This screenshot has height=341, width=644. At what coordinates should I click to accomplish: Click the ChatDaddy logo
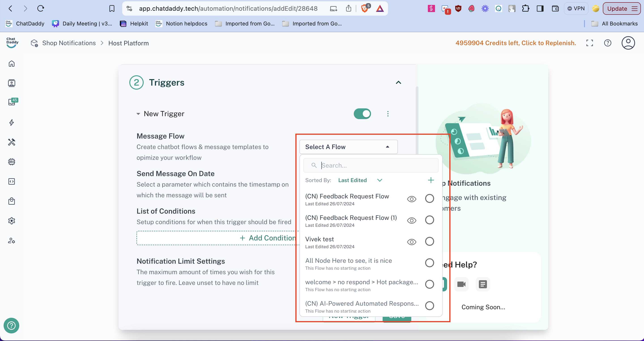pos(12,43)
